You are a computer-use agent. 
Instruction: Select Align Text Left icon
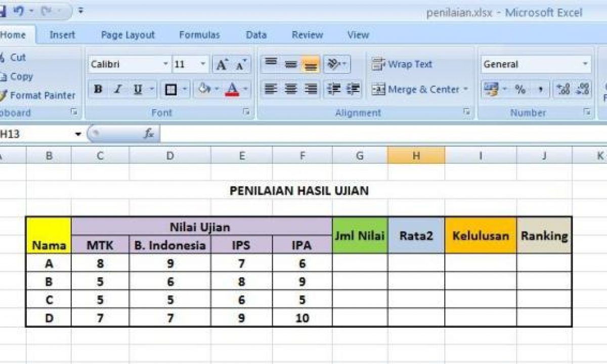(x=271, y=89)
